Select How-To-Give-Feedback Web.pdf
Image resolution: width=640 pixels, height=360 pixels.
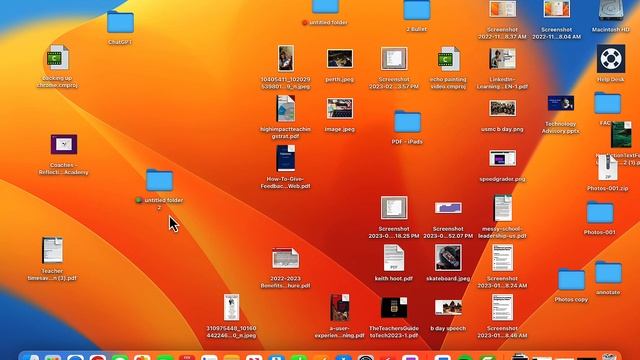pos(285,158)
